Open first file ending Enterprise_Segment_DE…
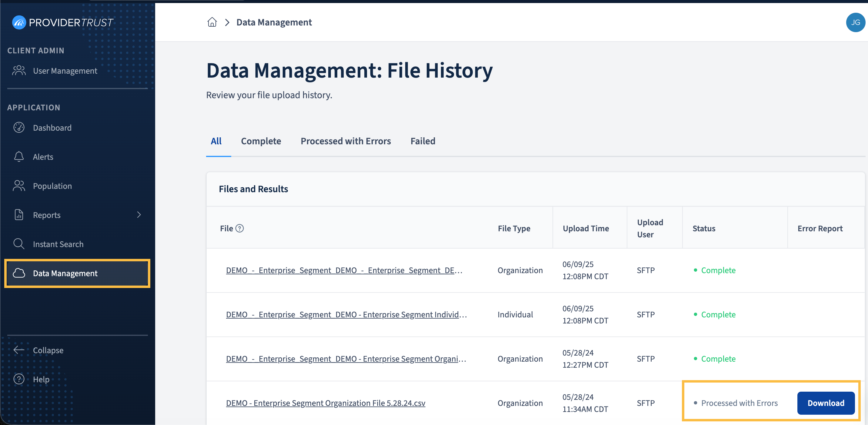Screen dimensions: 868x425 click(x=344, y=270)
